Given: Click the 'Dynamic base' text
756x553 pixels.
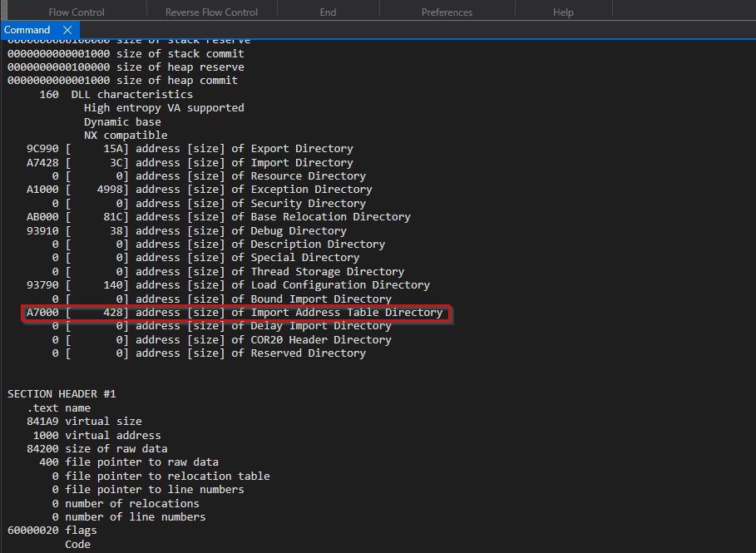Looking at the screenshot, I should (122, 122).
